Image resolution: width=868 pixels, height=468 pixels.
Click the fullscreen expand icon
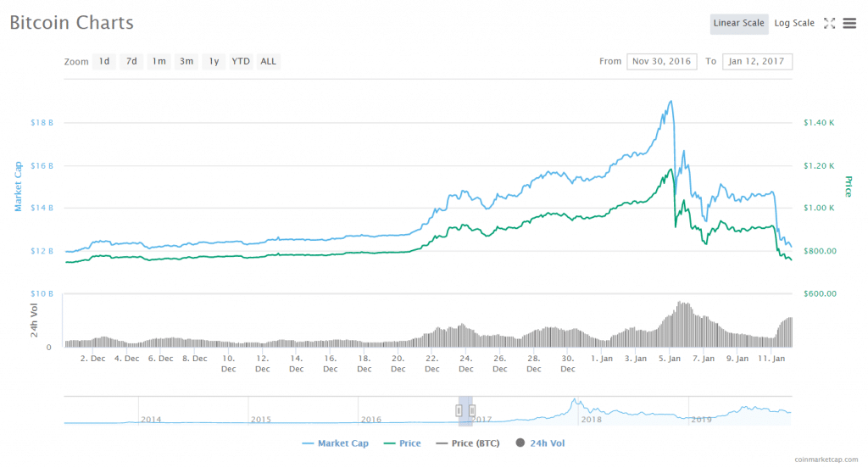click(830, 23)
